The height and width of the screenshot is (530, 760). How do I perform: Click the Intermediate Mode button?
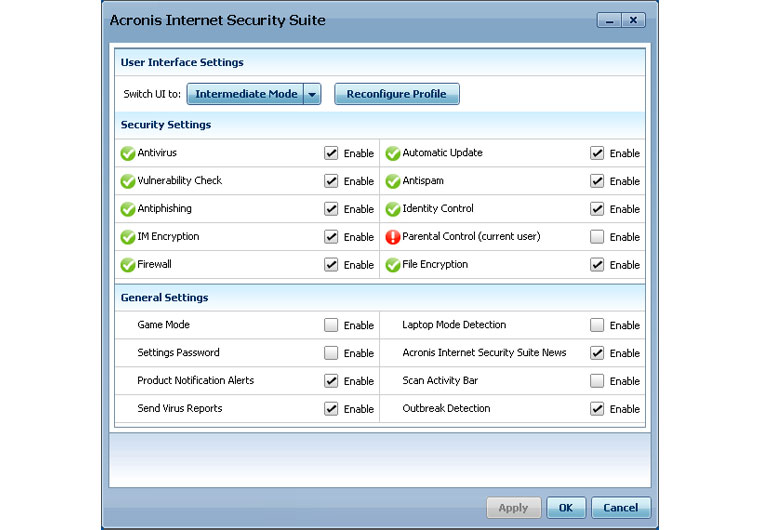pos(246,94)
